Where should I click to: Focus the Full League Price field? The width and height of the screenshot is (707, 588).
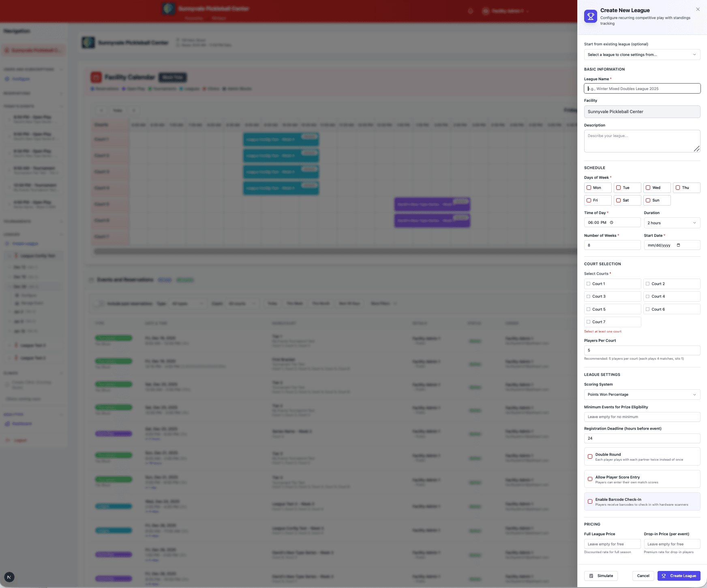612,544
